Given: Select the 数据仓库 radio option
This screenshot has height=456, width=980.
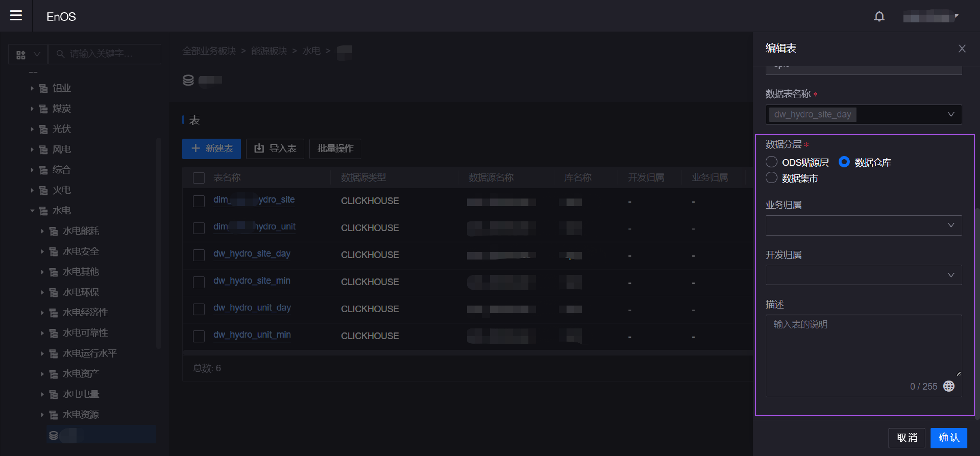Looking at the screenshot, I should [844, 162].
